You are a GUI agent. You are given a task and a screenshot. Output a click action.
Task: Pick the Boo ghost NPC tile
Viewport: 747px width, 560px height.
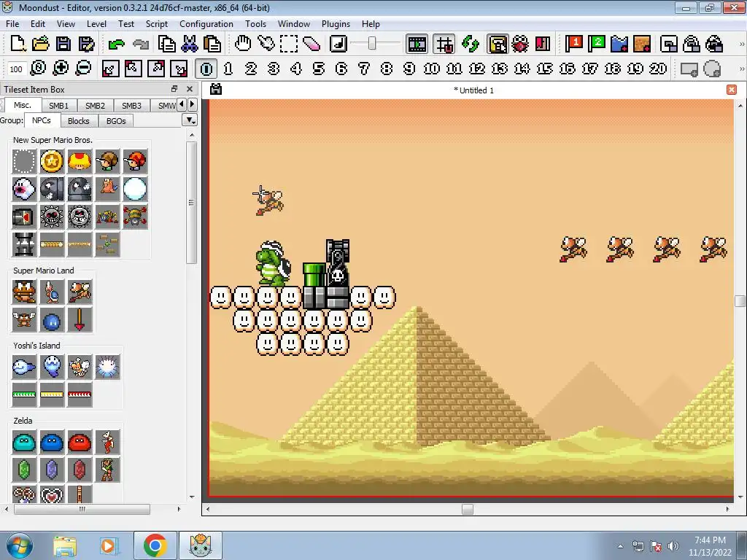pos(24,189)
